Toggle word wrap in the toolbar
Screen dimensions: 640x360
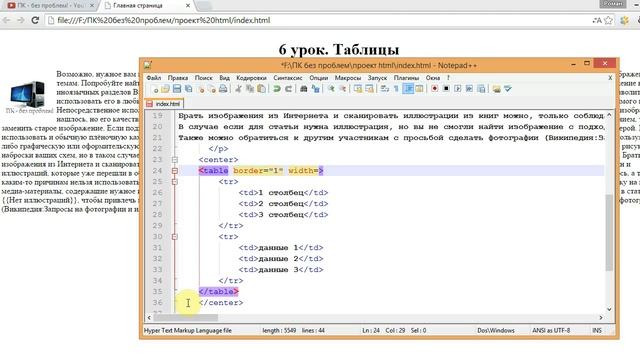384,89
